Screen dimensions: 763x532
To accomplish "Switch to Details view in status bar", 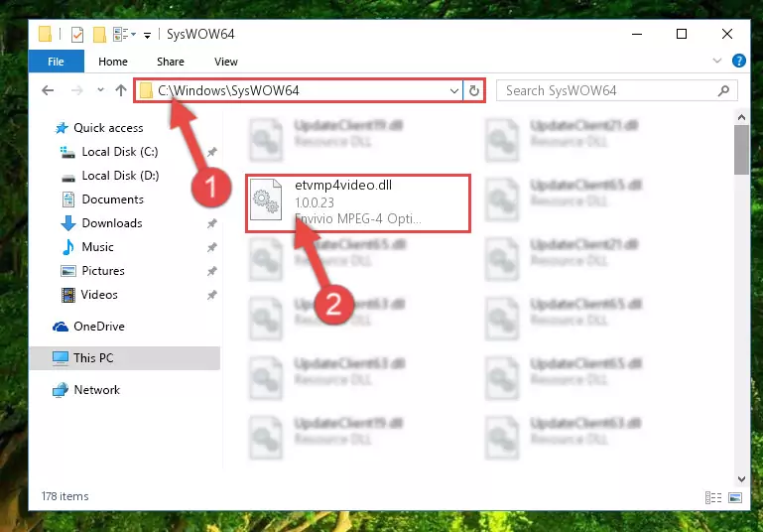I will (713, 497).
